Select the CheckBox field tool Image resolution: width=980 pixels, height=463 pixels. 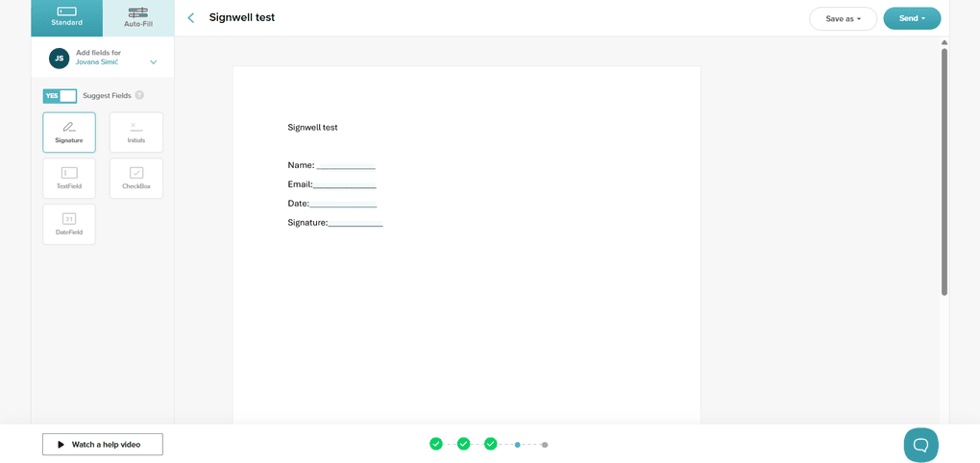pyautogui.click(x=136, y=178)
